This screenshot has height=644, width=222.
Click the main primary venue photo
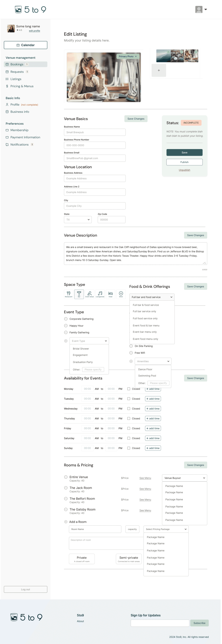click(104, 77)
